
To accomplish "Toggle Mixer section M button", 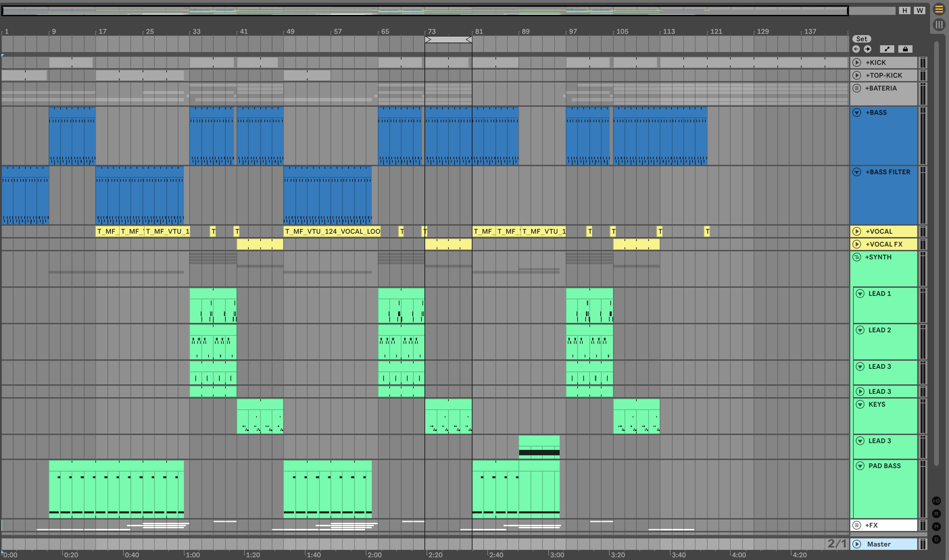I will tap(936, 527).
